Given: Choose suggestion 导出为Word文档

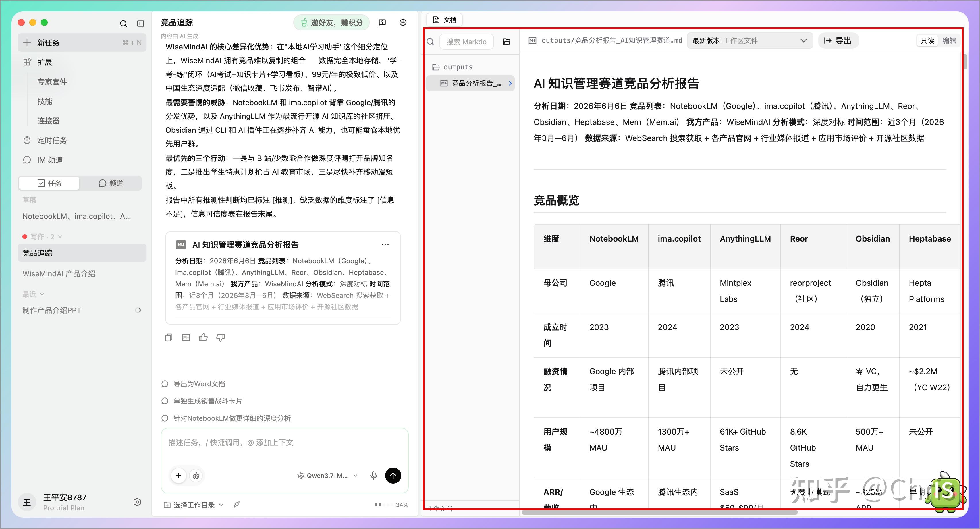Looking at the screenshot, I should [199, 384].
